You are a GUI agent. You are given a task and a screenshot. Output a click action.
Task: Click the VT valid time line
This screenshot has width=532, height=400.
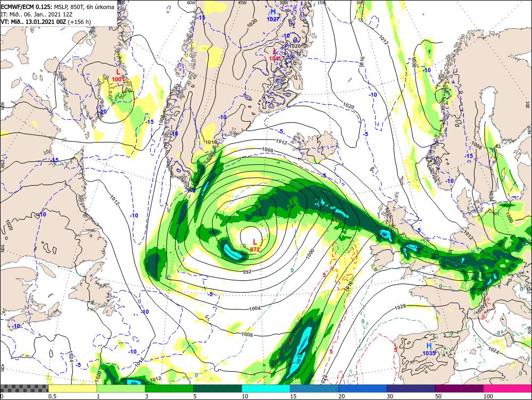tap(46, 22)
